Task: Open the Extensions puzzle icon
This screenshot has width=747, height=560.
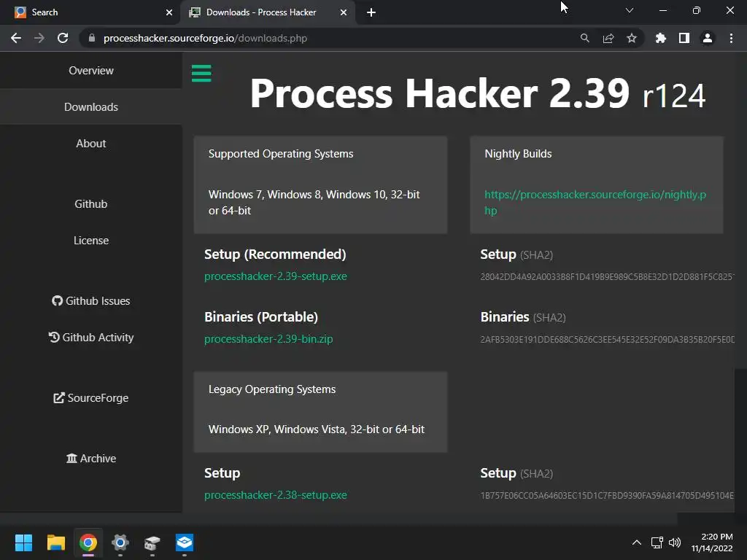Action: click(x=660, y=38)
